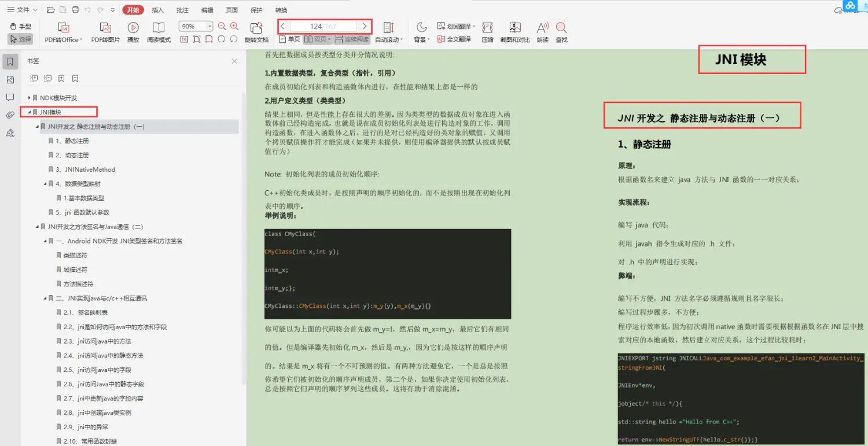Viewport: 868px width, 446px height.
Task: Switch to the 编辑 tab
Action: pos(207,10)
